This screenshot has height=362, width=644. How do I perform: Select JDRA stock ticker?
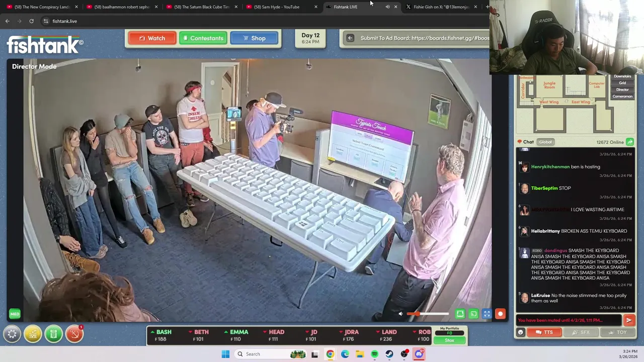pyautogui.click(x=349, y=335)
